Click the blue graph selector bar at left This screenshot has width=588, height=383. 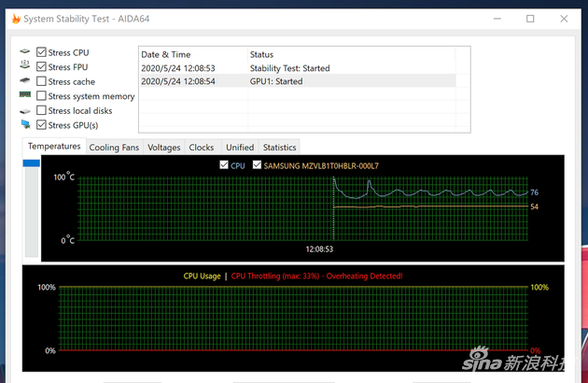click(x=32, y=163)
